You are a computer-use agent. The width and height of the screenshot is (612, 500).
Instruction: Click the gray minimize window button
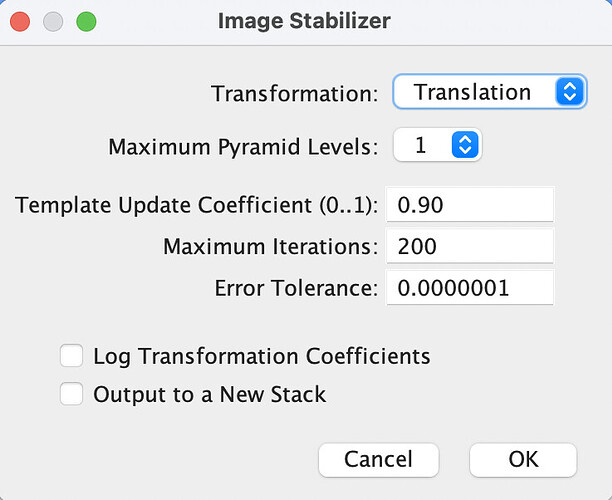click(x=53, y=20)
